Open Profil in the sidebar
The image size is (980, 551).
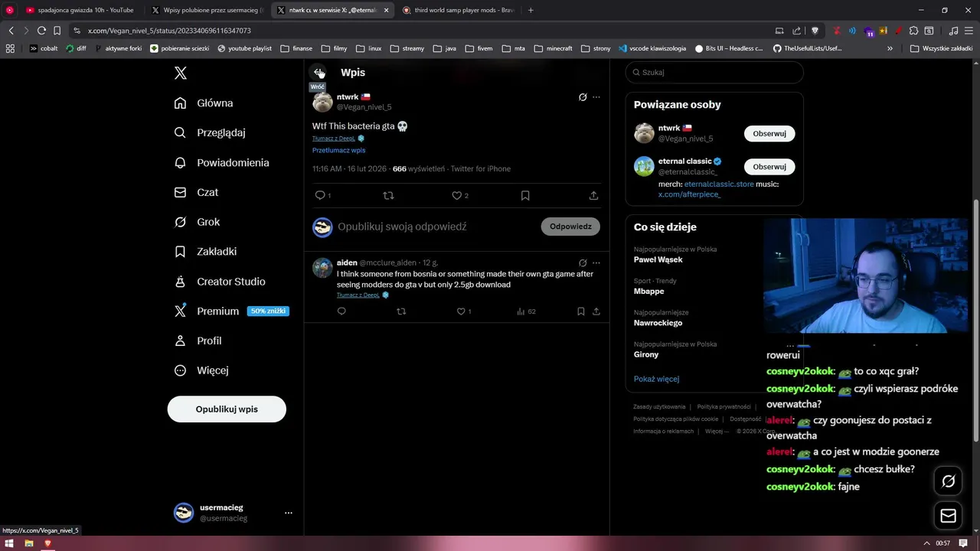coord(198,341)
